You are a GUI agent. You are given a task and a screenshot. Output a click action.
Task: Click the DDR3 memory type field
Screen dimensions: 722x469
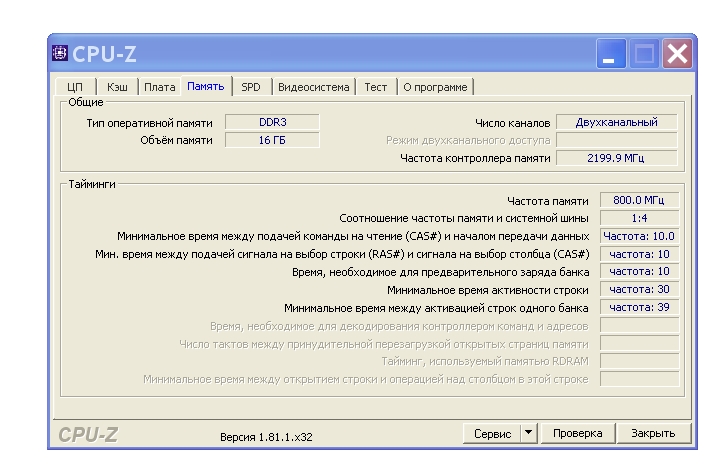click(x=272, y=122)
